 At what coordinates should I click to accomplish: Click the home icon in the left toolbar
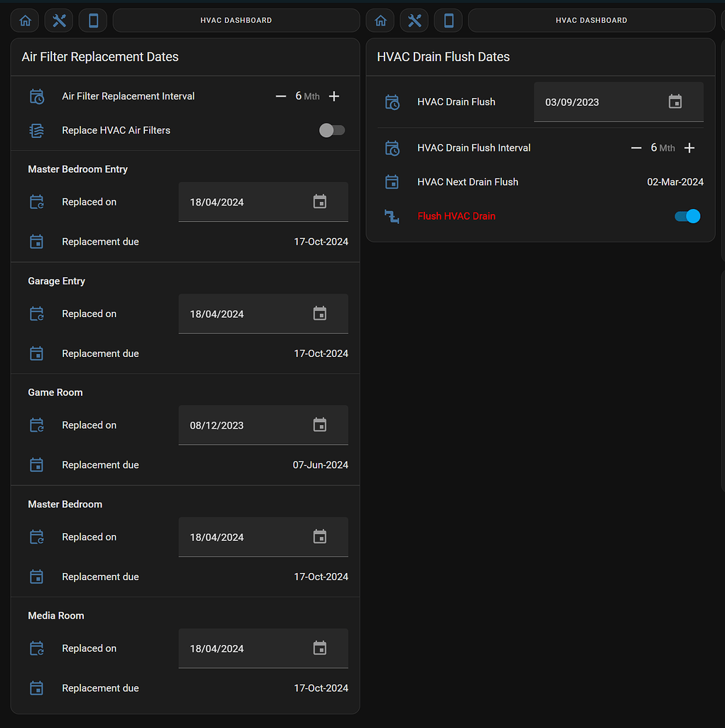pyautogui.click(x=24, y=20)
